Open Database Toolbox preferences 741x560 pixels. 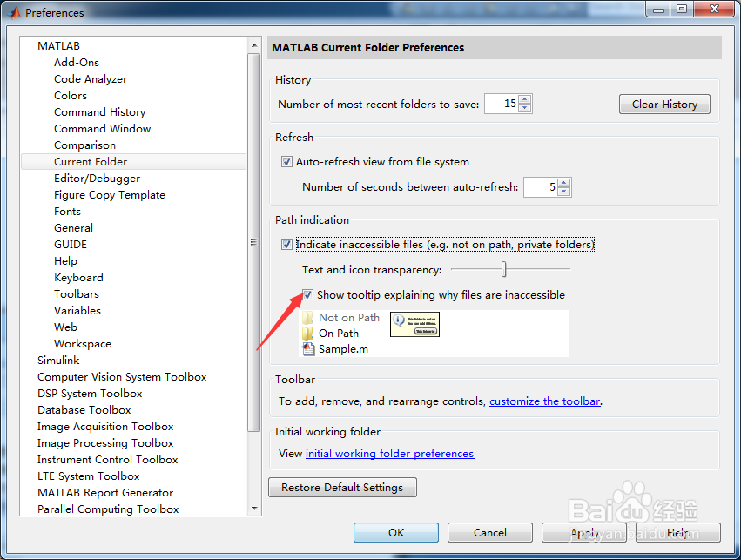pos(84,409)
